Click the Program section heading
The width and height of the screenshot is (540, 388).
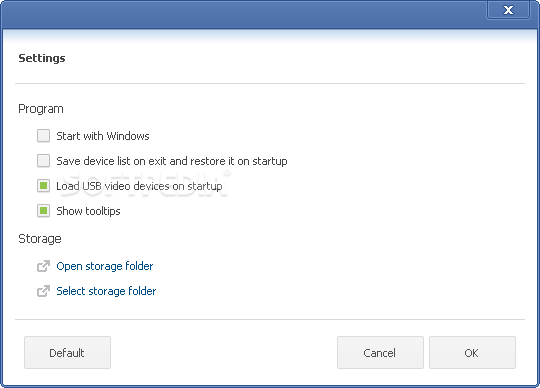[41, 109]
